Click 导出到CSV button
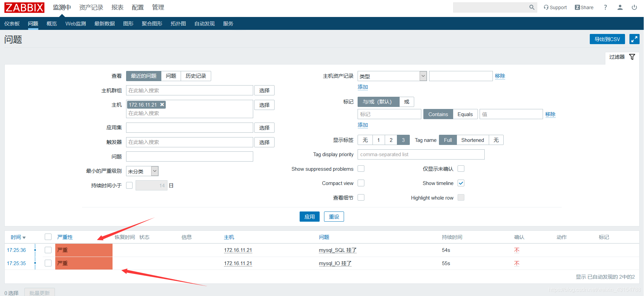This screenshot has width=644, height=296. pyautogui.click(x=607, y=39)
